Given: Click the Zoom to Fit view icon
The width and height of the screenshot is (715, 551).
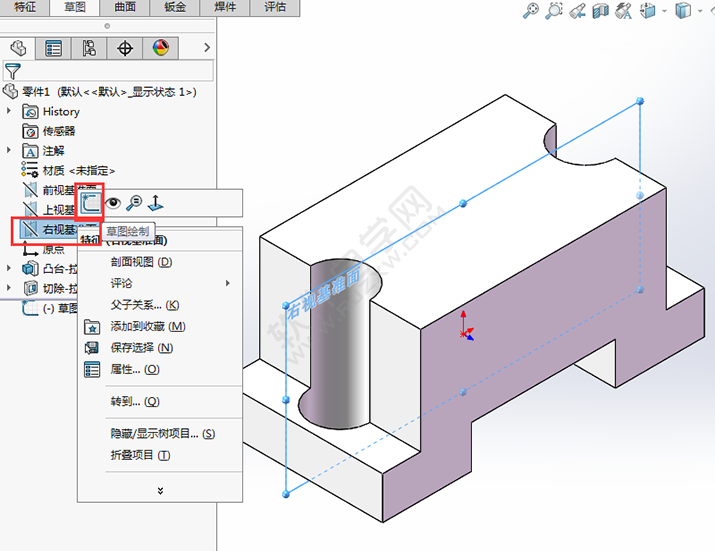Looking at the screenshot, I should 530,10.
